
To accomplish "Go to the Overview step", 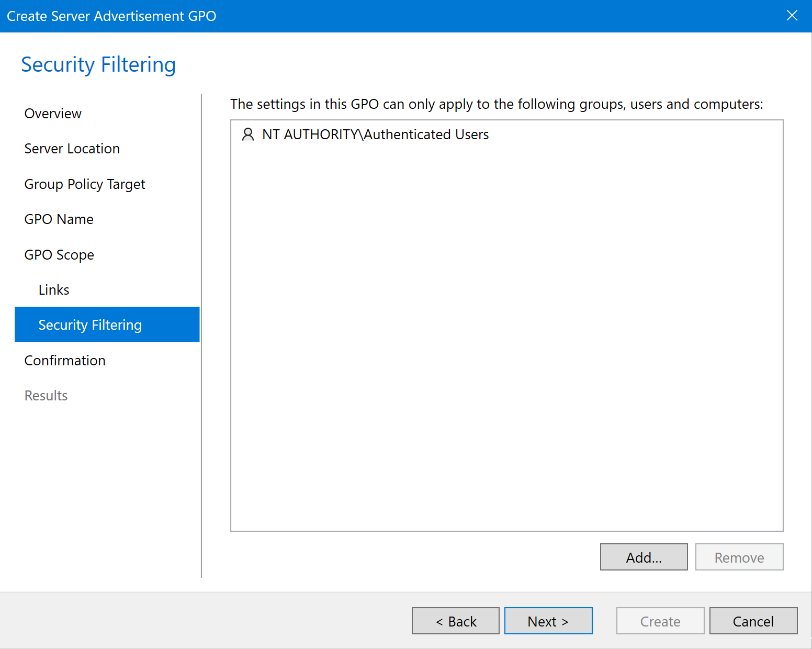I will [x=53, y=114].
